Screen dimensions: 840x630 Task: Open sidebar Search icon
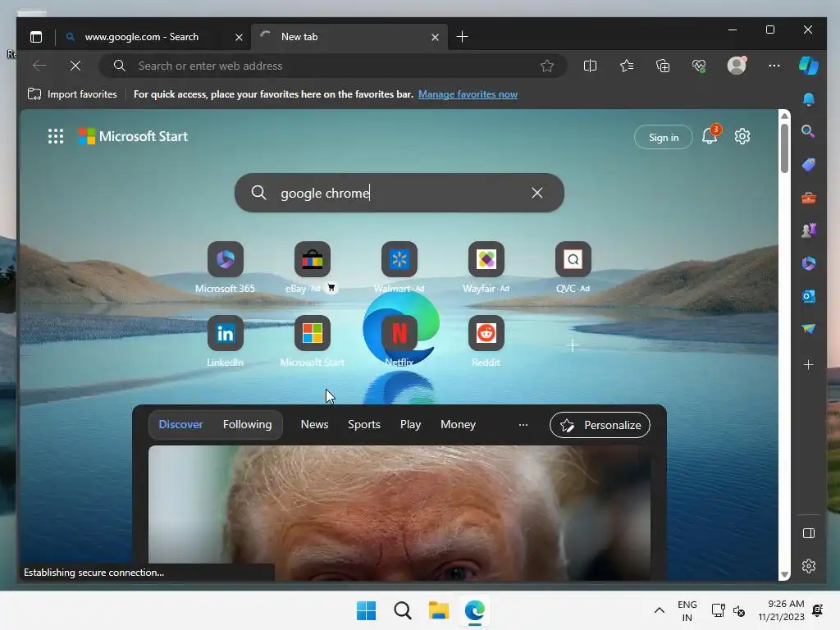click(808, 132)
